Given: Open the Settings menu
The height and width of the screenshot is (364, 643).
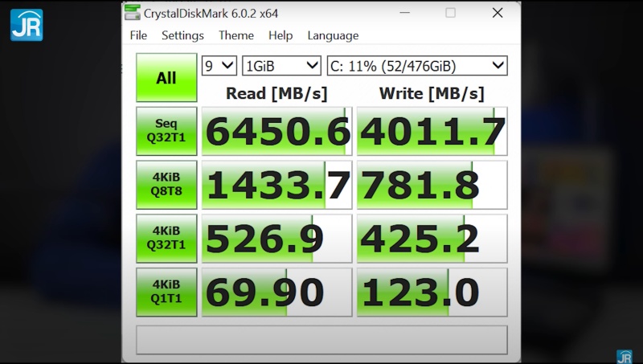Looking at the screenshot, I should pos(182,35).
